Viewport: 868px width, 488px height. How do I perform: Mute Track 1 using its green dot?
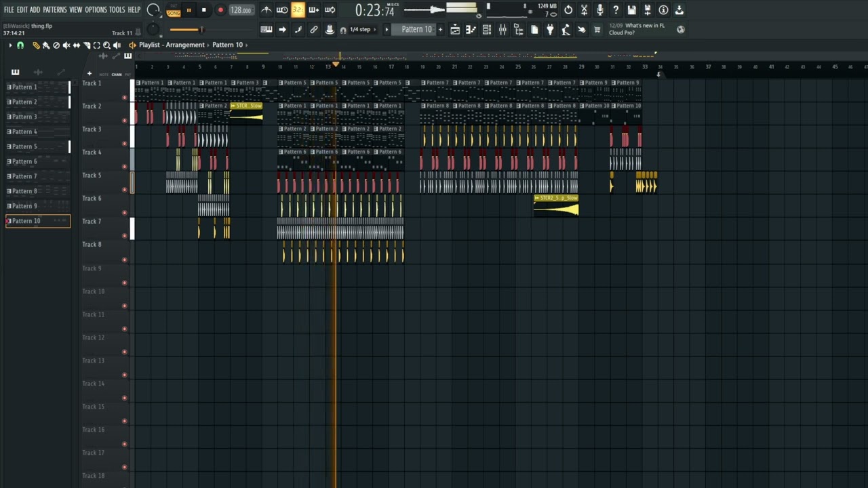(124, 98)
